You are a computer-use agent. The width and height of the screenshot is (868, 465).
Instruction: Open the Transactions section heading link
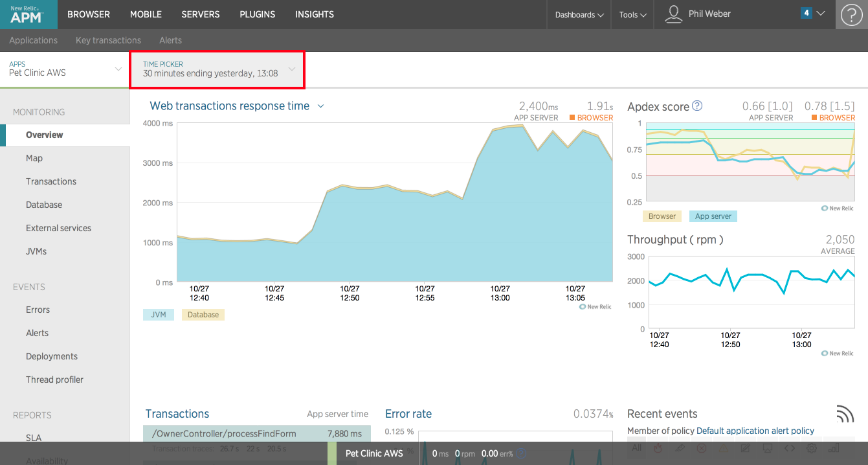tap(177, 414)
